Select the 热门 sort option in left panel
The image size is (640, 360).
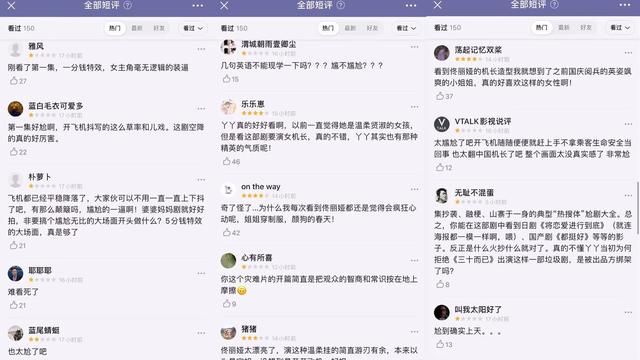pos(115,28)
